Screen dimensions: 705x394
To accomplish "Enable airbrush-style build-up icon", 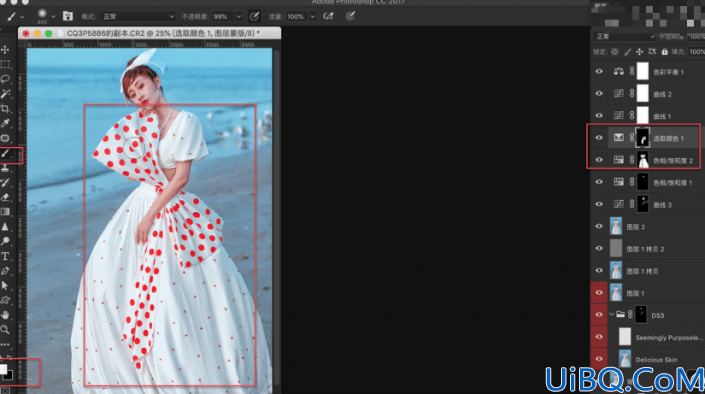I will coord(328,16).
